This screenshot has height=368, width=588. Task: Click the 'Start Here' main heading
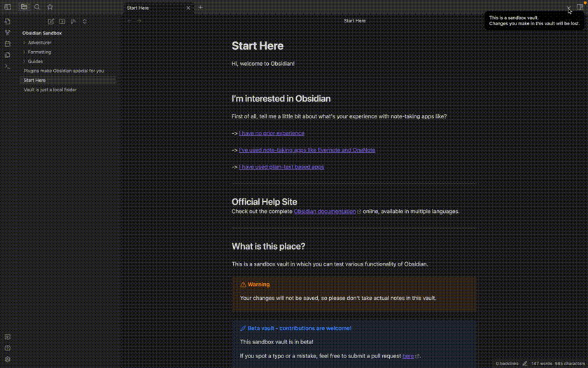258,46
